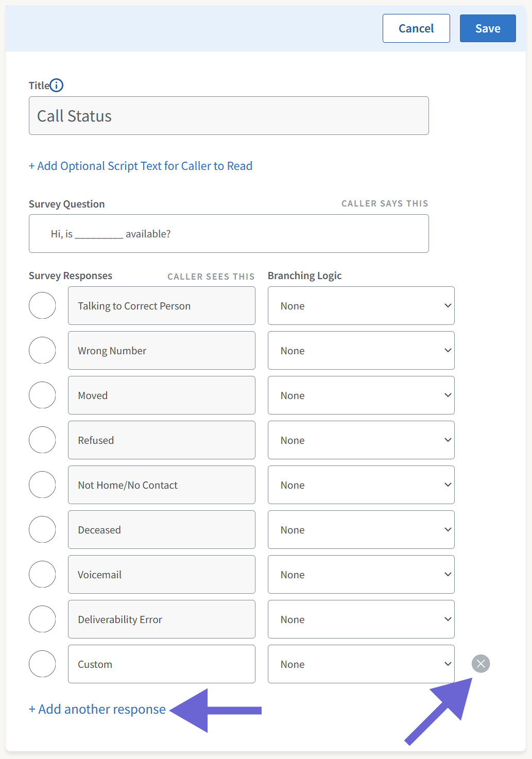Expand branching logic for Not Home/No Contact
This screenshot has height=759, width=532.
tap(361, 485)
